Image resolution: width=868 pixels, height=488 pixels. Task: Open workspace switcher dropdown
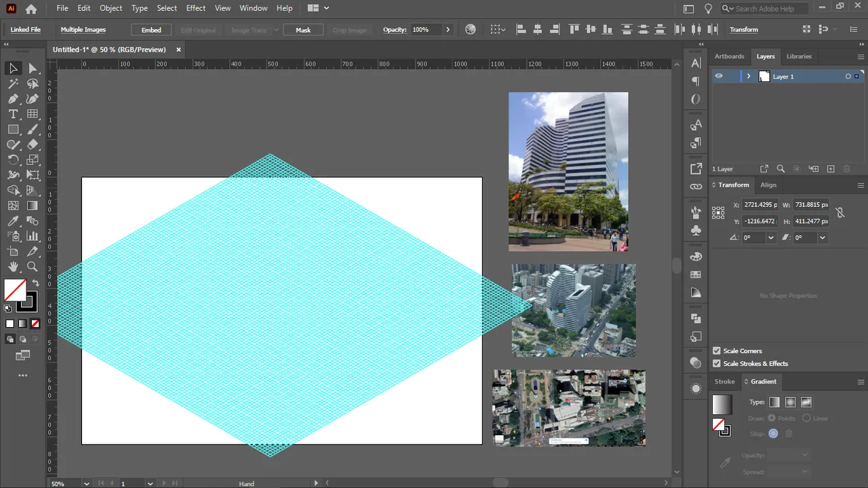tap(318, 8)
